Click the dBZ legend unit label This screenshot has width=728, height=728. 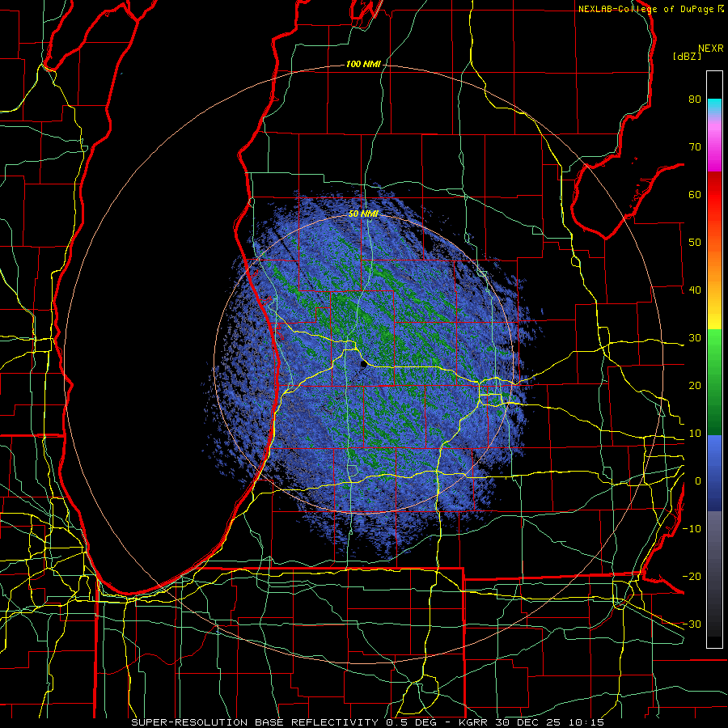click(x=687, y=56)
